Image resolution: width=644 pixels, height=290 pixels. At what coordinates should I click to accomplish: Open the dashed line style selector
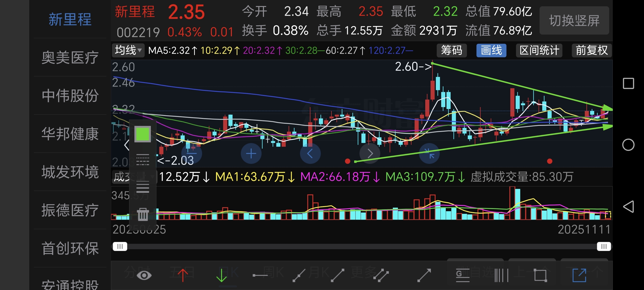[x=143, y=160]
